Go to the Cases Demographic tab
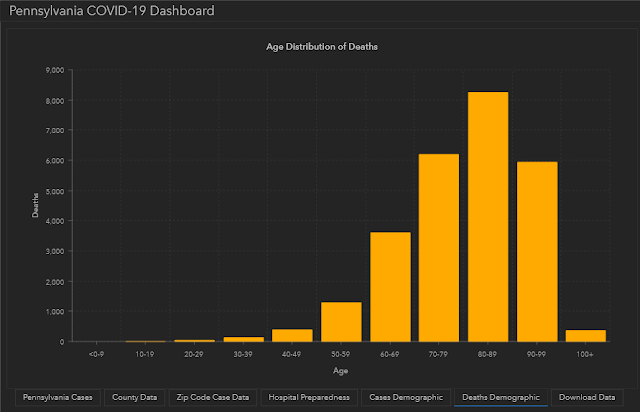This screenshot has width=640, height=412. [406, 397]
